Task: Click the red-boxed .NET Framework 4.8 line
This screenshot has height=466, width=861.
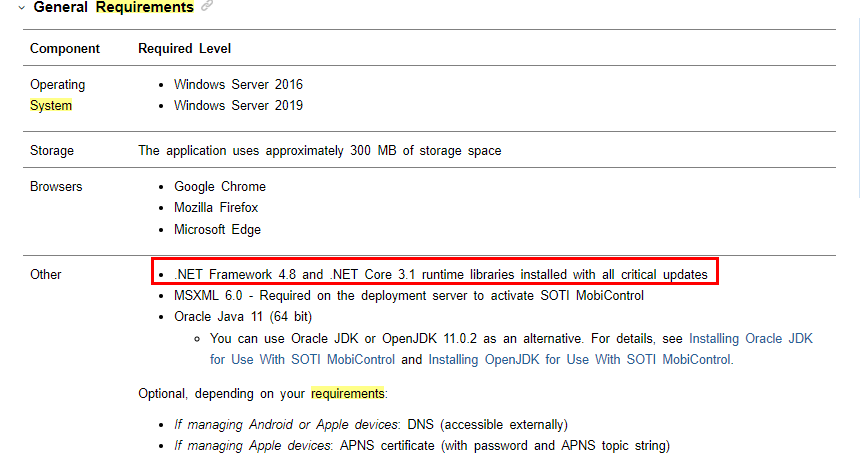Action: click(440, 274)
